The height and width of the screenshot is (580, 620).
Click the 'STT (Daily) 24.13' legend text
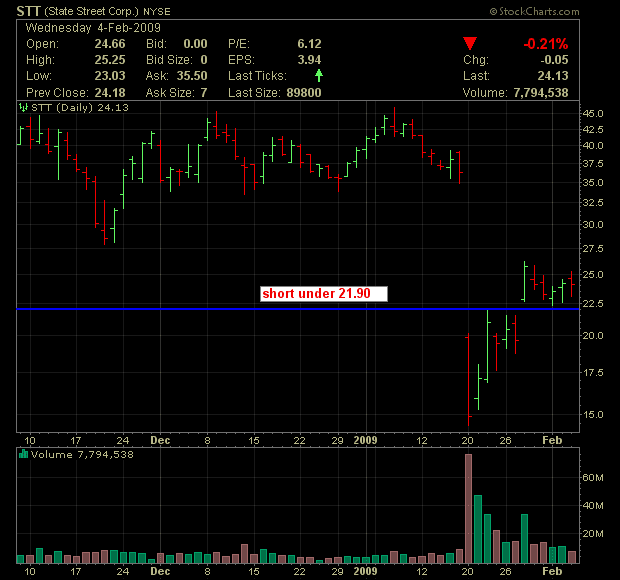coord(80,107)
